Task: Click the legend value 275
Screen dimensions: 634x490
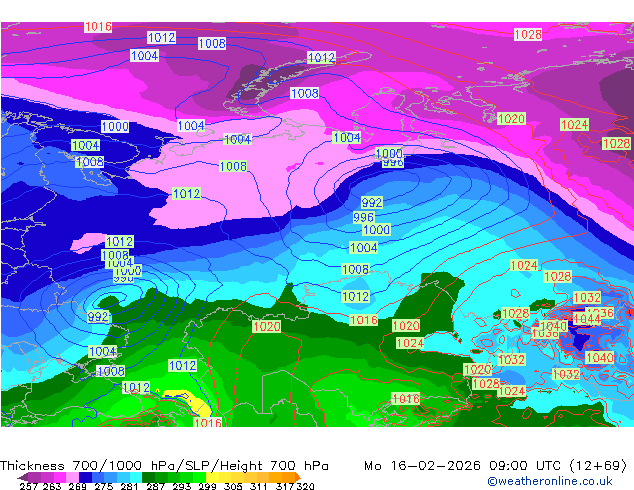Action: pyautogui.click(x=104, y=486)
